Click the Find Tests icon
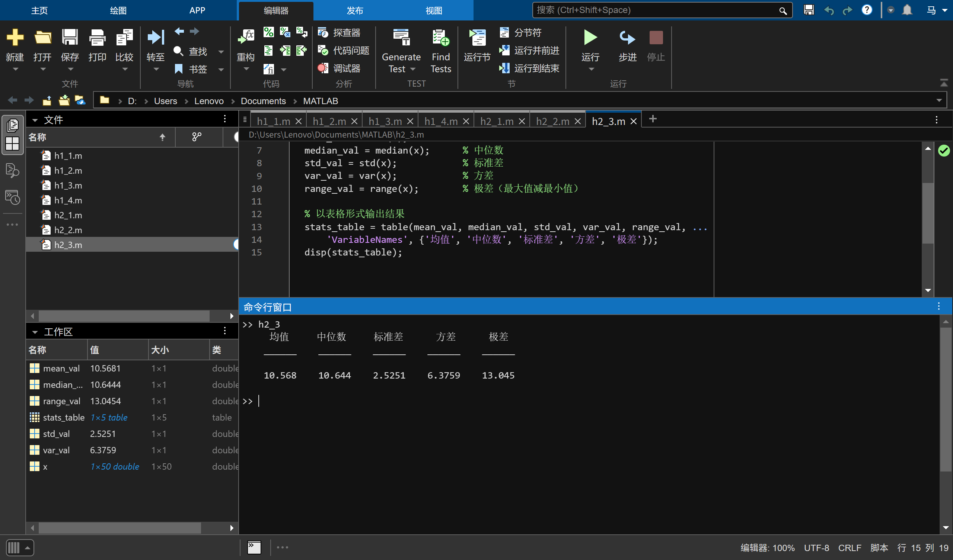 coord(440,38)
